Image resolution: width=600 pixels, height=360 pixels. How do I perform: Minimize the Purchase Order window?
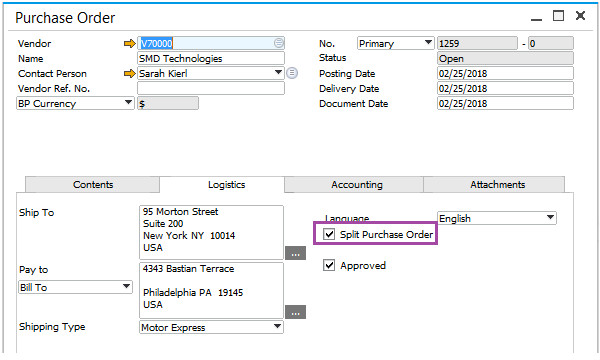click(x=536, y=19)
